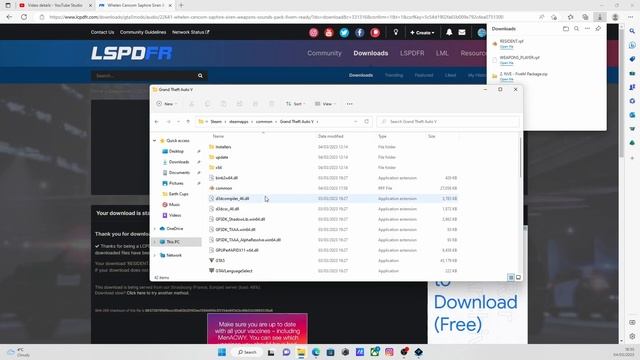Open Microsoft Edge from the taskbar

coord(316,352)
